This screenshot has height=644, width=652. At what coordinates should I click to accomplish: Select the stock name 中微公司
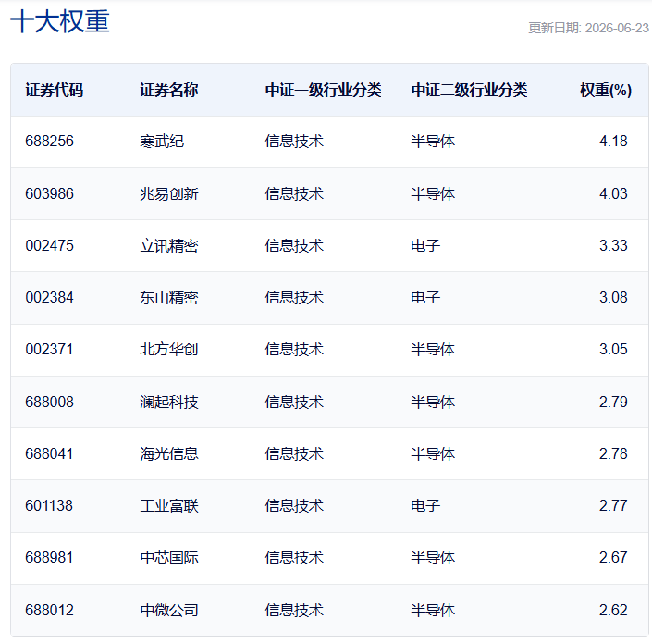(x=169, y=611)
